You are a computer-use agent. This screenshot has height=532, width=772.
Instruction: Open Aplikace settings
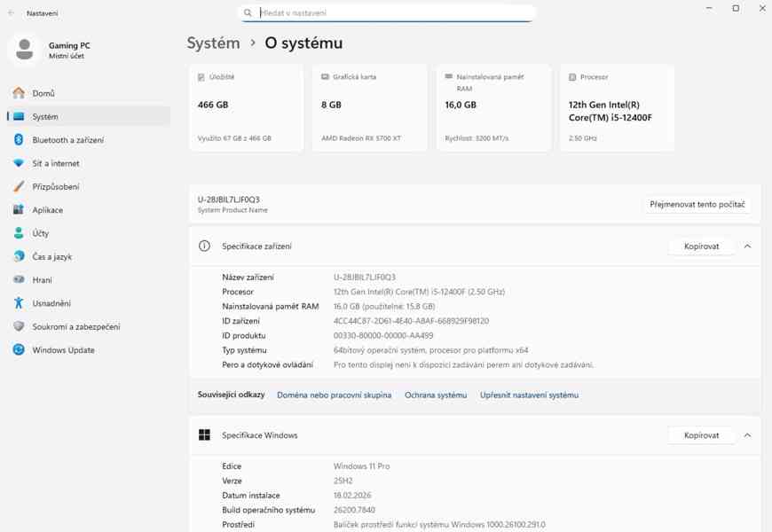click(49, 209)
